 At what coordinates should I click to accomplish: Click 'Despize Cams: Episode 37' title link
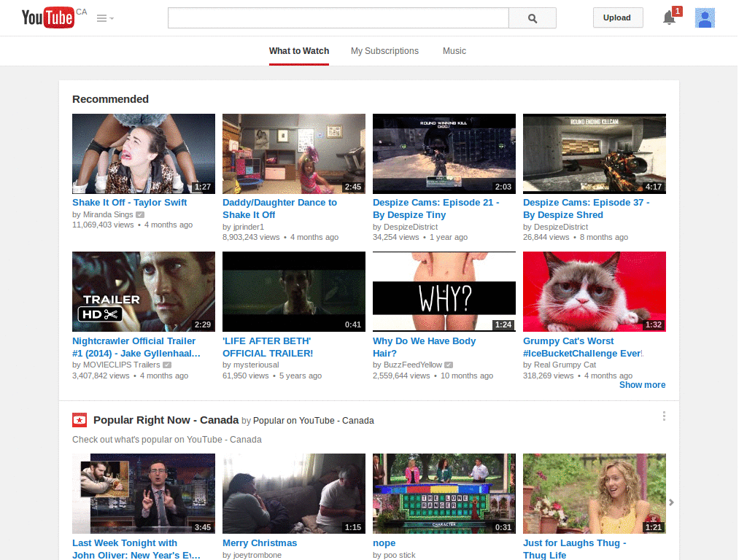(x=586, y=209)
